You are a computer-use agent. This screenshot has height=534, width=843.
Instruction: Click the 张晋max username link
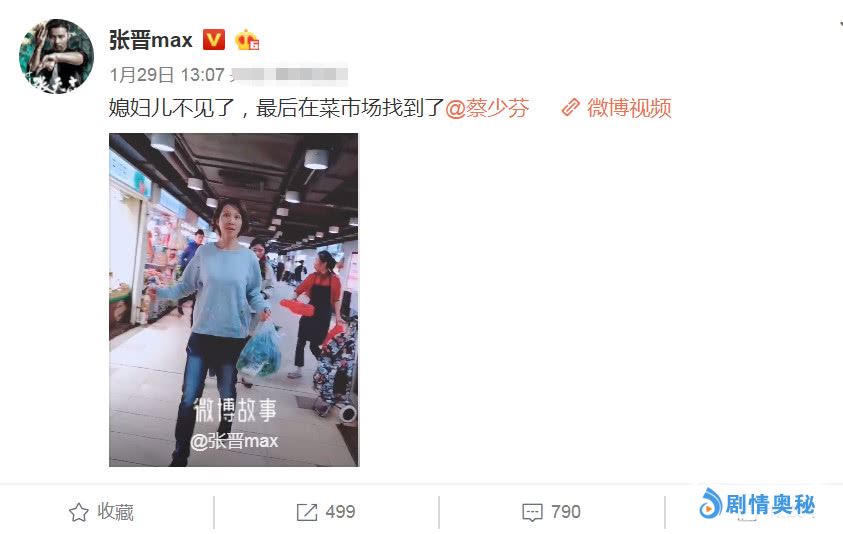click(x=151, y=40)
